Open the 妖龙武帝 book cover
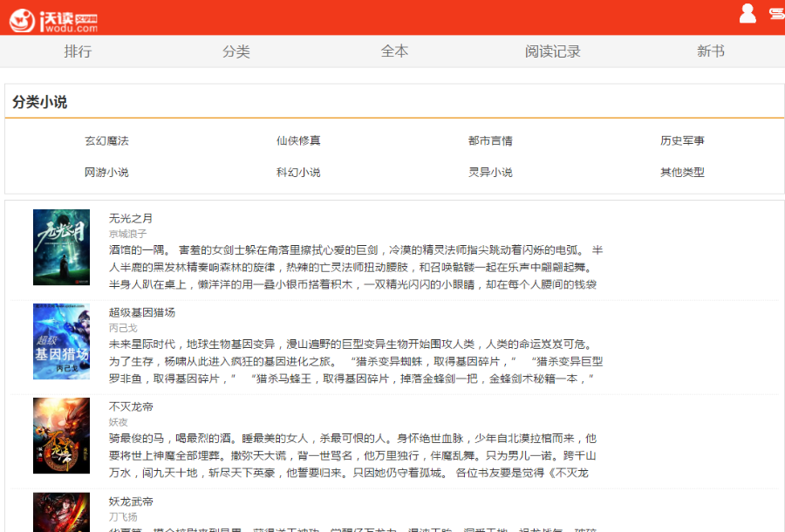 click(62, 512)
